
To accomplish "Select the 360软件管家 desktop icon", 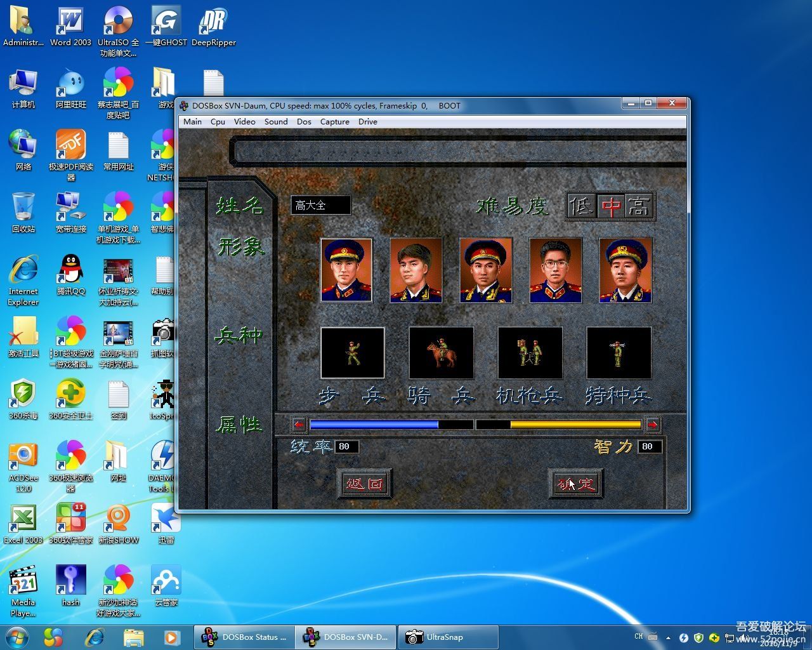I will pos(70,524).
